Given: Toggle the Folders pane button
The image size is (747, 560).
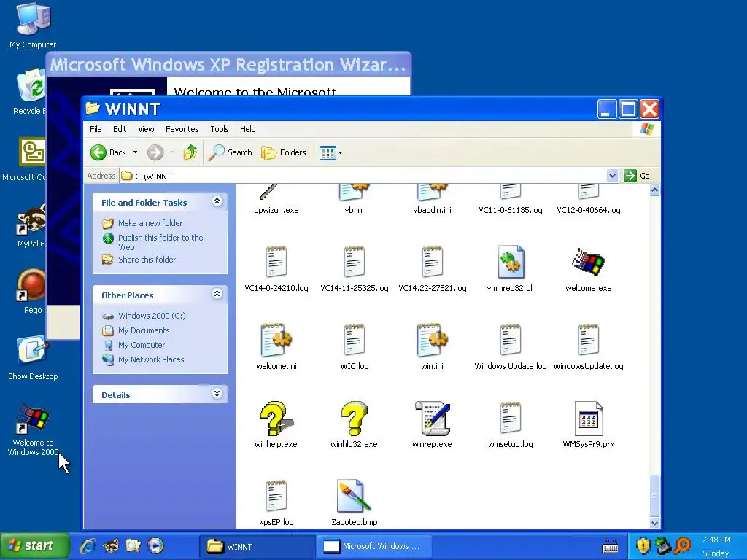Looking at the screenshot, I should click(284, 152).
